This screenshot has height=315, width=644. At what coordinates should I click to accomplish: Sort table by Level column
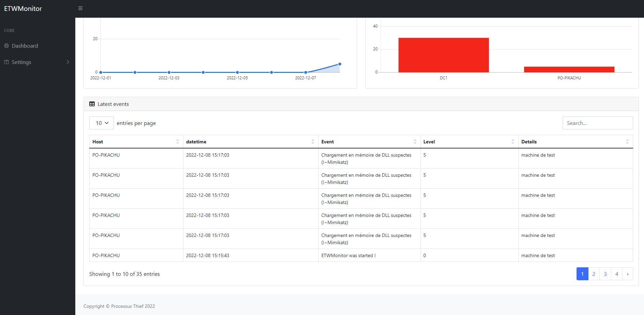512,142
